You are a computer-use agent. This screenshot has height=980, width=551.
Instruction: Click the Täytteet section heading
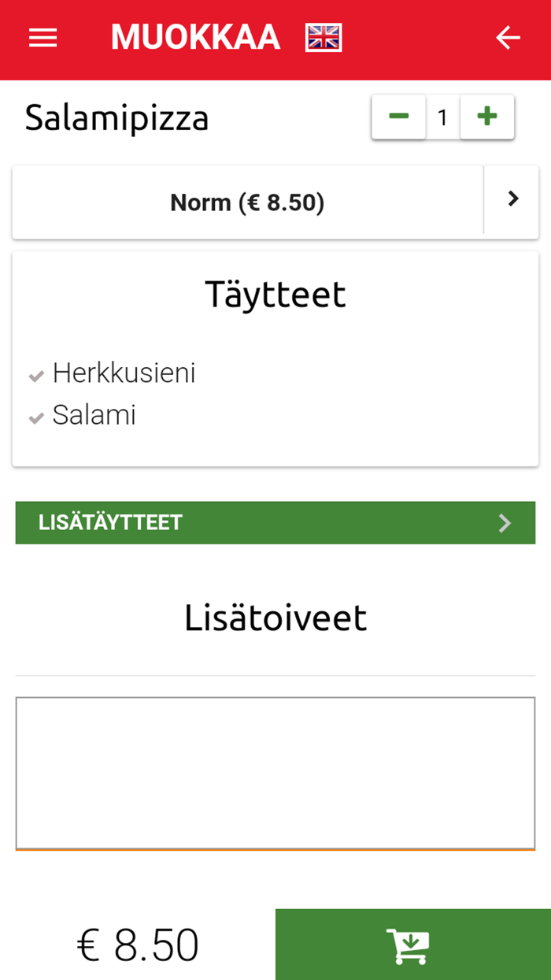pyautogui.click(x=275, y=295)
